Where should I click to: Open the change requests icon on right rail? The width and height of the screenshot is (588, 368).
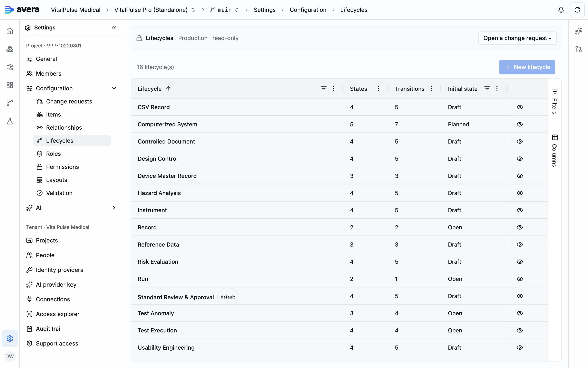pyautogui.click(x=579, y=49)
